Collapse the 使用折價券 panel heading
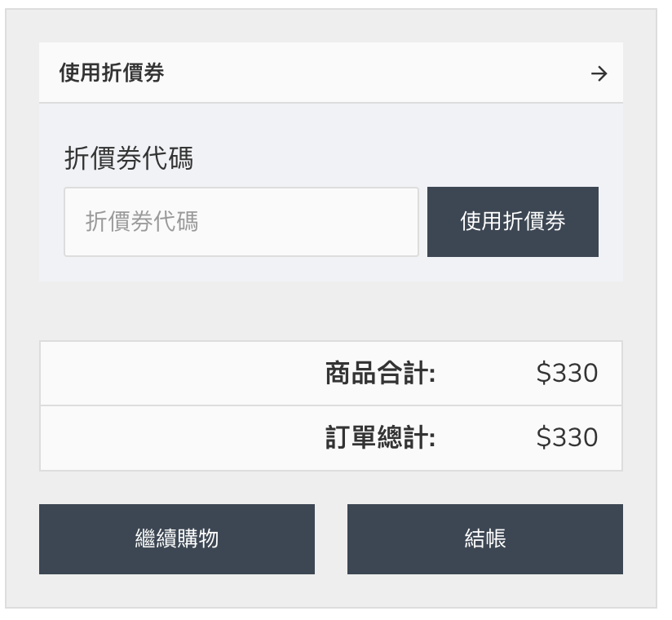Screen dimensions: 672x620 coord(331,73)
